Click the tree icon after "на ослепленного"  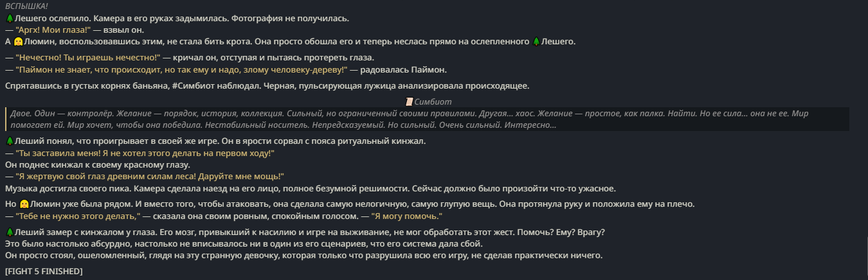pyautogui.click(x=536, y=42)
